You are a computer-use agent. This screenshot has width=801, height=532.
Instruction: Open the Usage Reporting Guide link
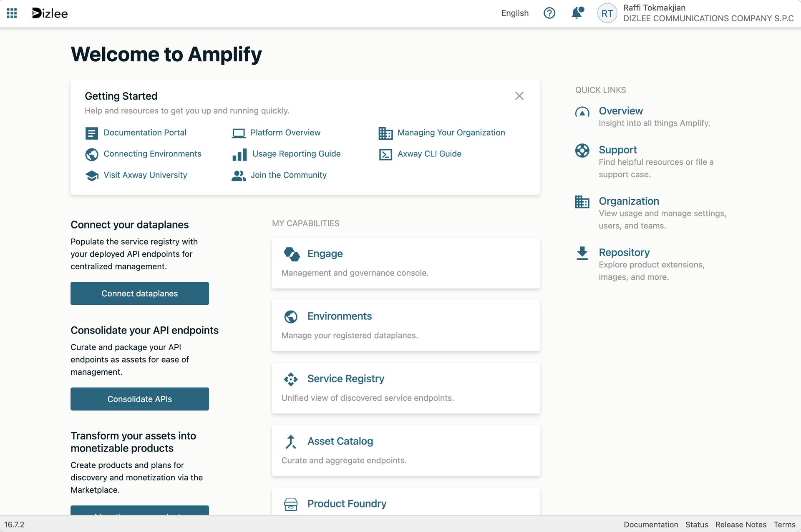[x=296, y=154]
